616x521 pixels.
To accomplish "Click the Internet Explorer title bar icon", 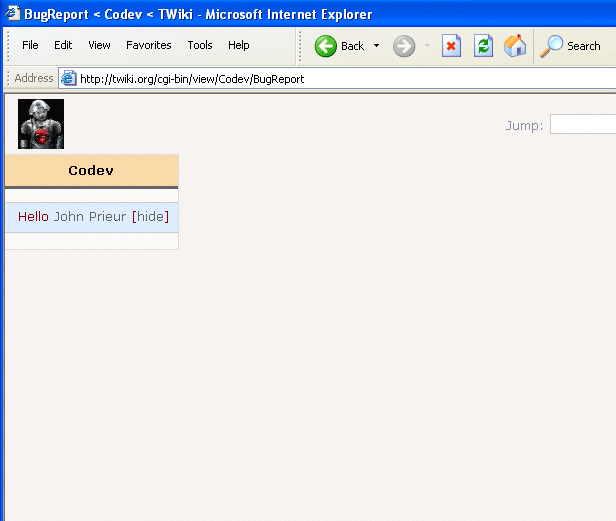I will point(13,14).
